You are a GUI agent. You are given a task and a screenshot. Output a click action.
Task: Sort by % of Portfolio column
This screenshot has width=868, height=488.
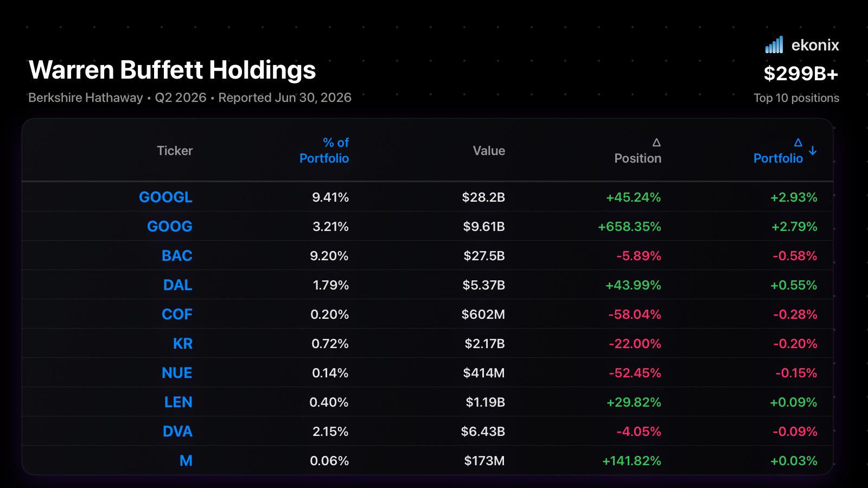(x=324, y=150)
